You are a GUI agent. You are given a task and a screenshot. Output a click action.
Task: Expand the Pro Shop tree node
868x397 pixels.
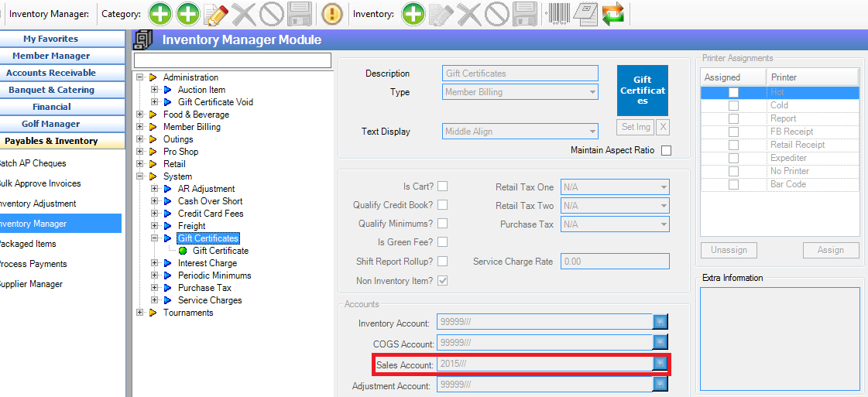coord(140,152)
